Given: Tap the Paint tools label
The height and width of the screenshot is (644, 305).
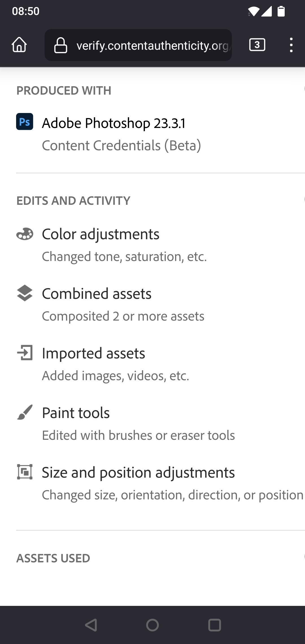Looking at the screenshot, I should click(x=76, y=413).
